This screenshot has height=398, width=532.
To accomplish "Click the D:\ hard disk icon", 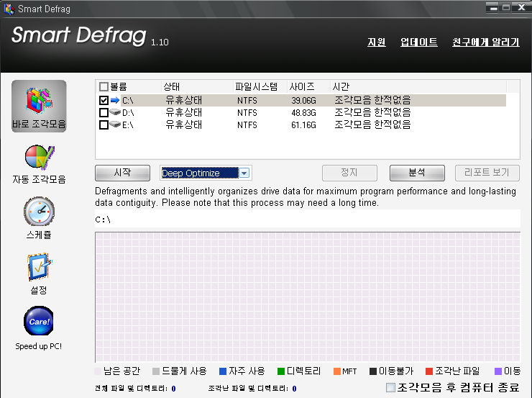I will click(x=115, y=112).
